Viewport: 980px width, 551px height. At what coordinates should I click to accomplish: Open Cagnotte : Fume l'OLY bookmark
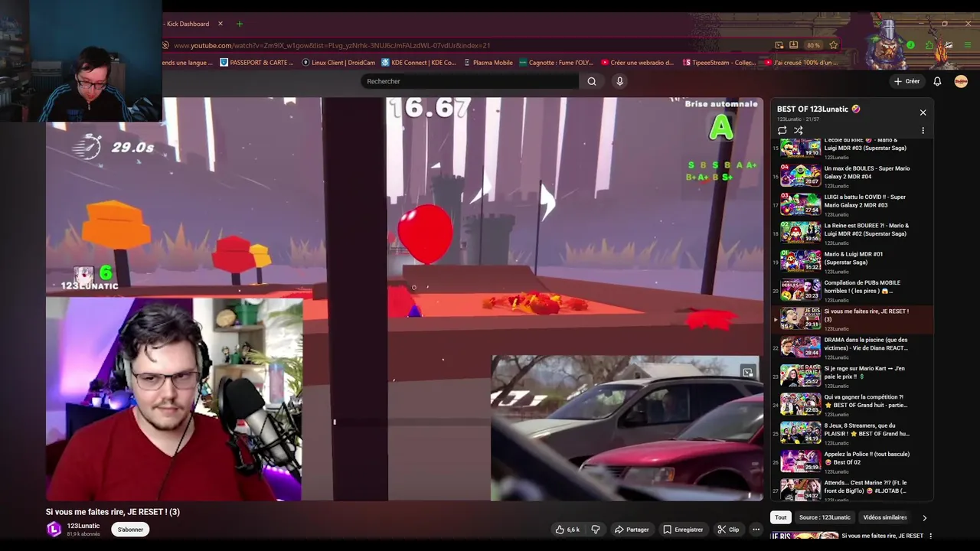[557, 63]
